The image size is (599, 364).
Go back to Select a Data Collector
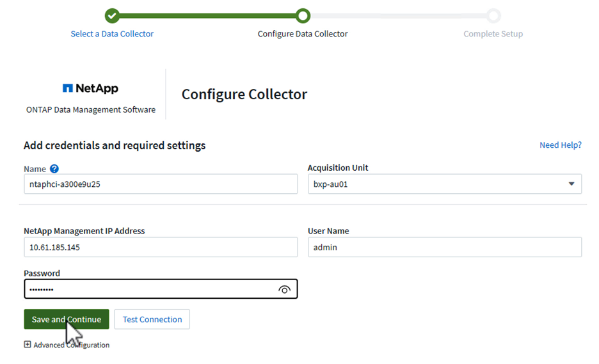pyautogui.click(x=112, y=34)
